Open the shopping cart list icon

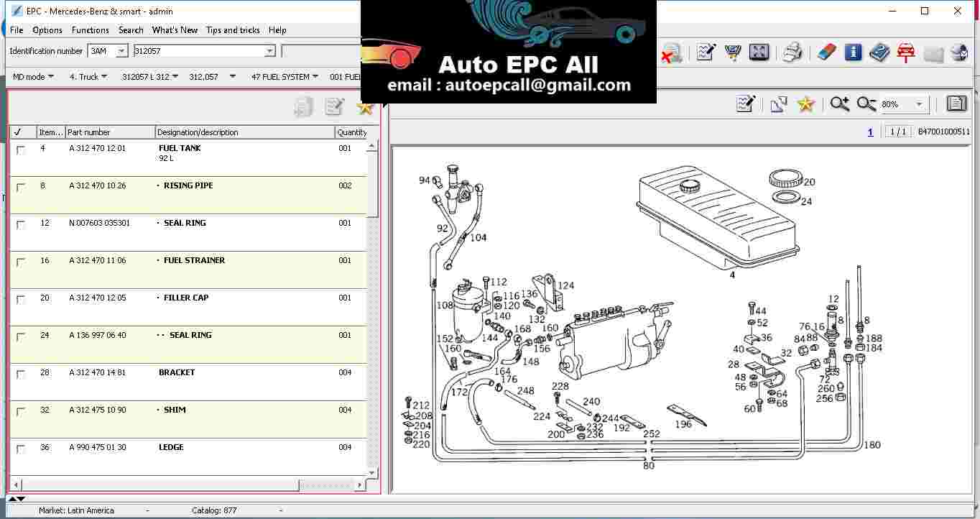(733, 52)
